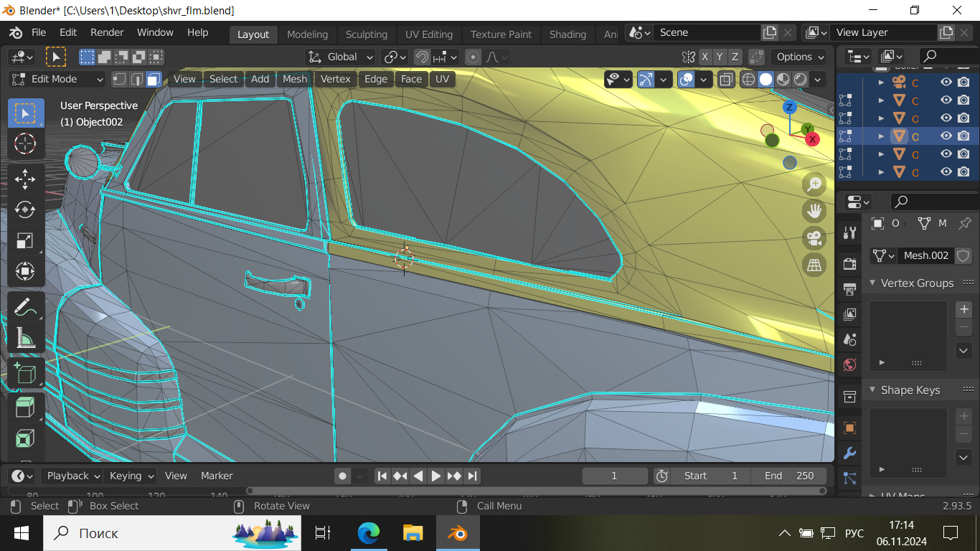Select the Measure tool
980x551 pixels.
pyautogui.click(x=25, y=337)
